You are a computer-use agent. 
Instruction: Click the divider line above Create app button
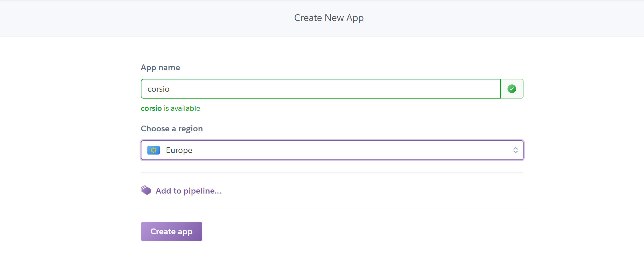click(332, 209)
